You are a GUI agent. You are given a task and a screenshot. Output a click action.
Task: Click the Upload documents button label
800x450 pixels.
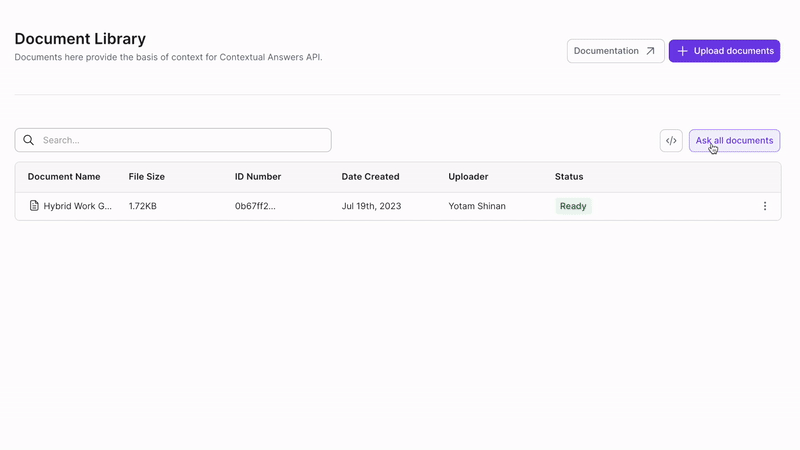(734, 51)
